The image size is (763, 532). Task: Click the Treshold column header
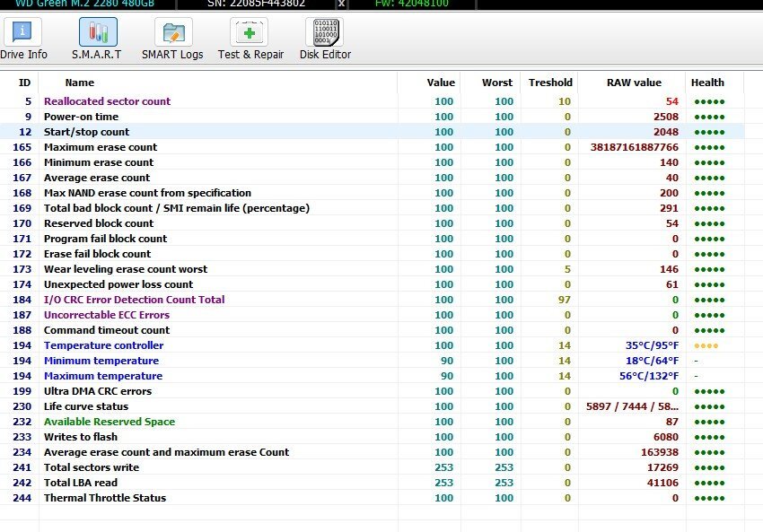tap(550, 83)
